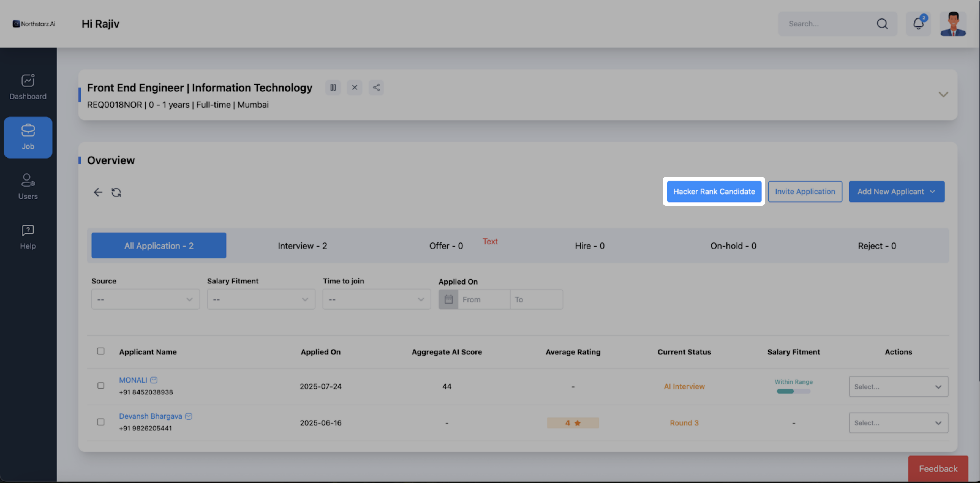Open the Source filter dropdown
This screenshot has height=483, width=980.
tap(145, 299)
